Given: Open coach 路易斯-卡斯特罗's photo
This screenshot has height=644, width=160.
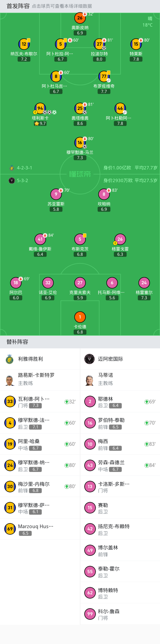Looking at the screenshot, I should [10, 380].
